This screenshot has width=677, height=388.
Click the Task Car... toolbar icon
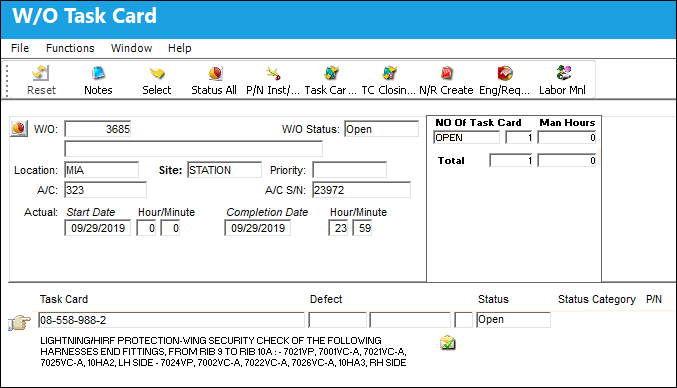(x=331, y=73)
